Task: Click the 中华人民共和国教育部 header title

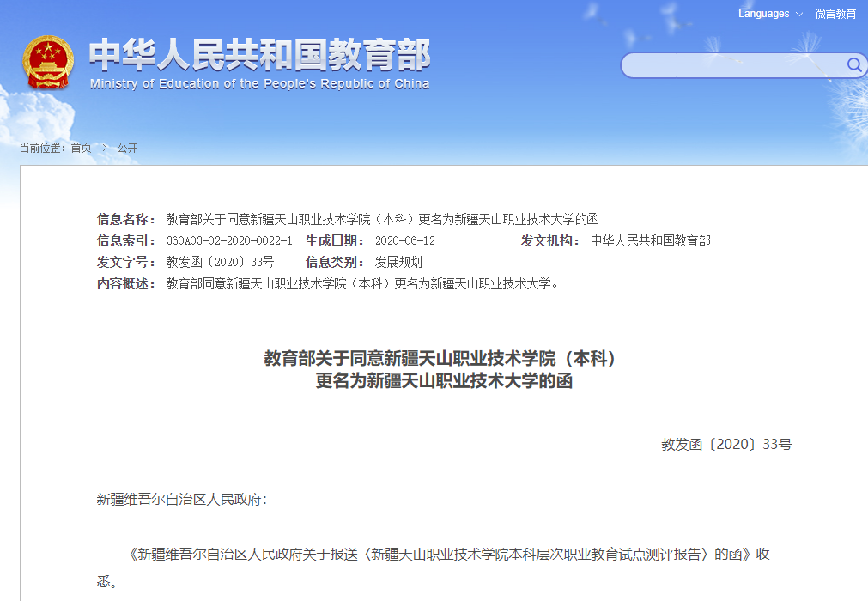Action: tap(259, 55)
